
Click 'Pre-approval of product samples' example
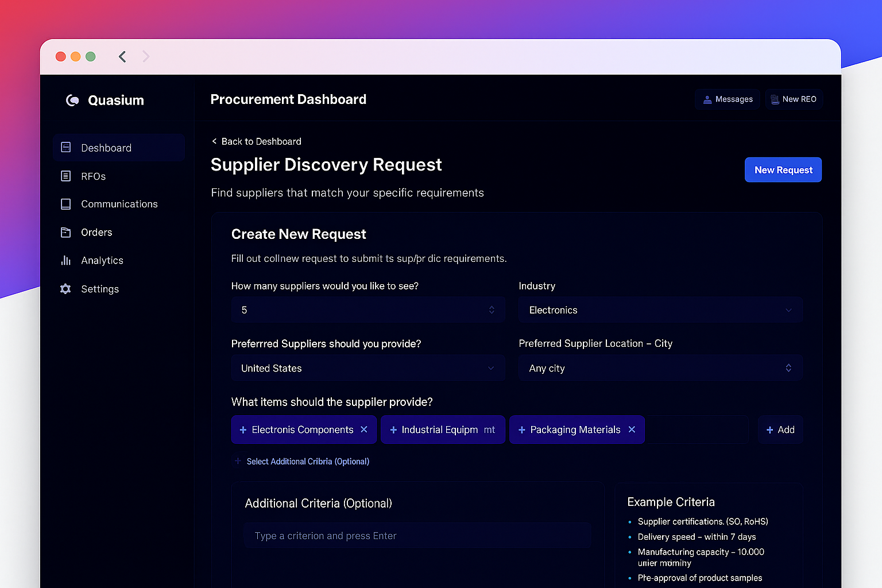tap(700, 578)
